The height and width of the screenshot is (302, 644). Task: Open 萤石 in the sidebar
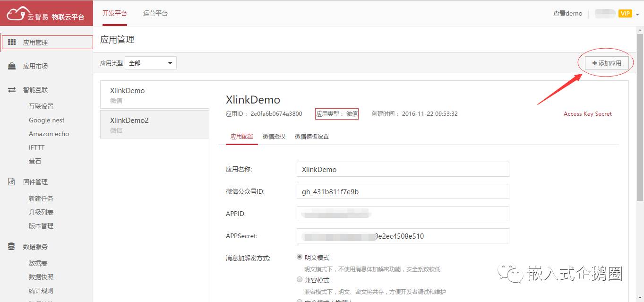pos(35,161)
